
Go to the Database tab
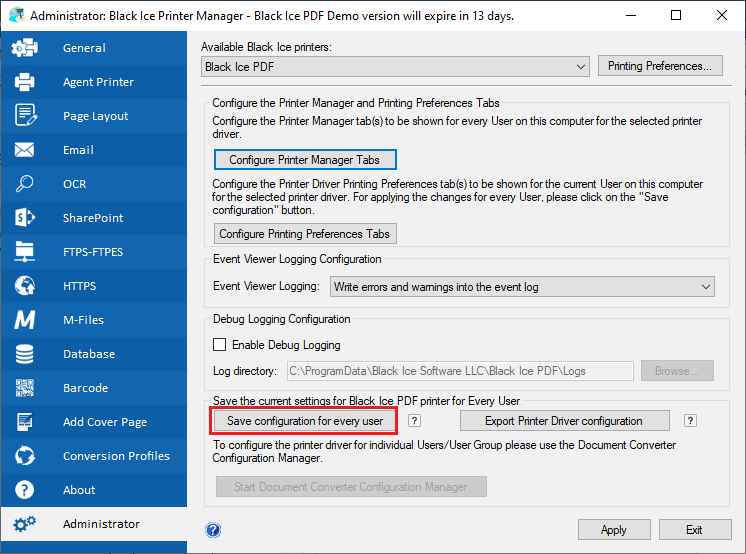(88, 354)
